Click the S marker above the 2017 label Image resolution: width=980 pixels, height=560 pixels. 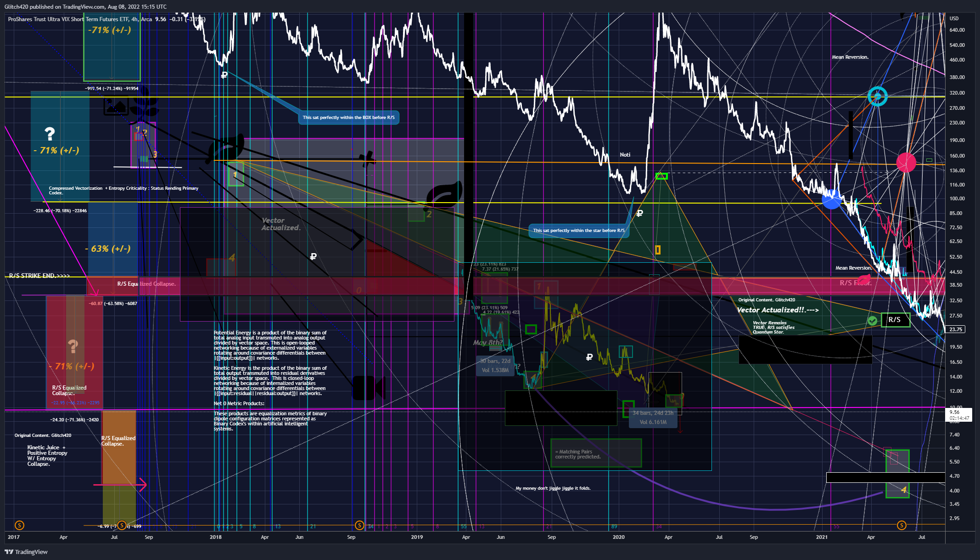pyautogui.click(x=19, y=525)
